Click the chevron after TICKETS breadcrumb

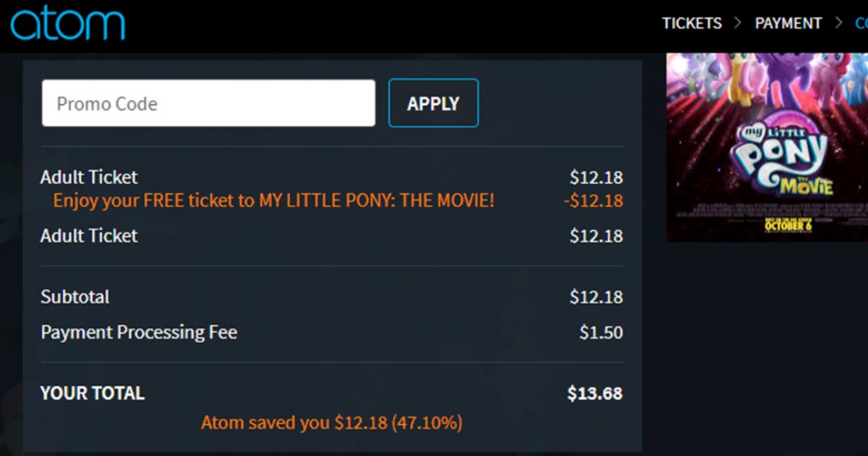pos(738,23)
